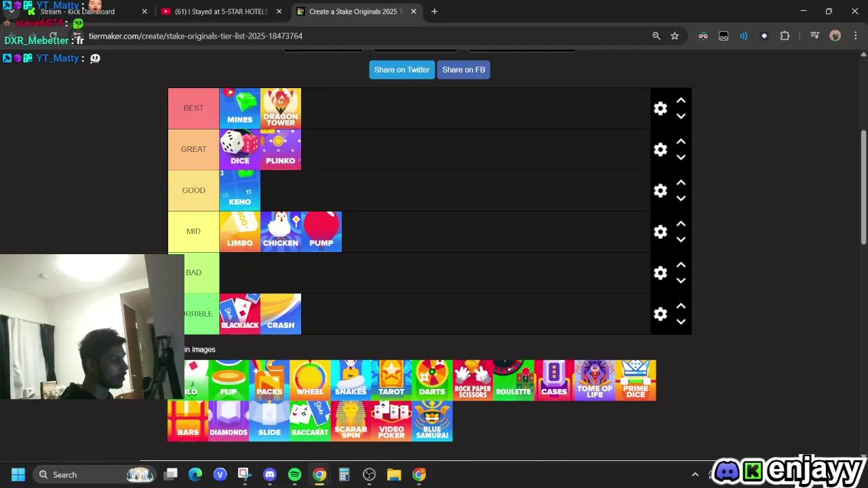
Task: Move MID tier row up
Action: [x=681, y=224]
